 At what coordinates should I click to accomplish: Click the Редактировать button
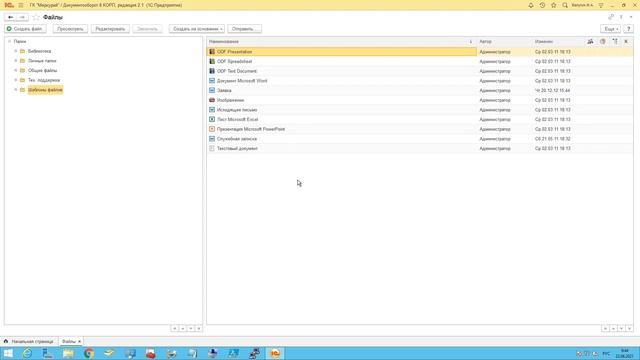[x=110, y=29]
